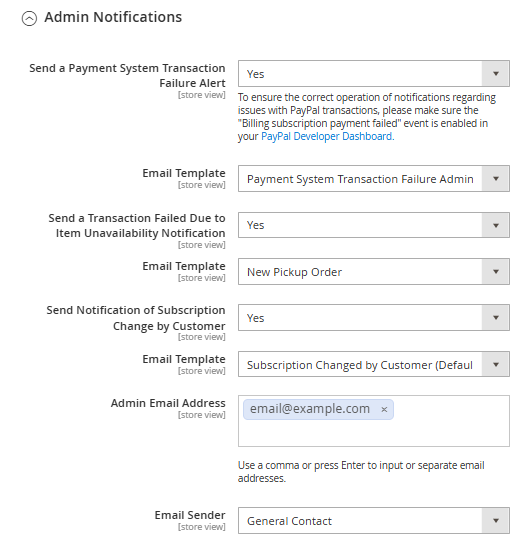Click the Payment System Transaction Failure Admin select
Image resolution: width=522 pixels, height=547 pixels.
coord(374,179)
